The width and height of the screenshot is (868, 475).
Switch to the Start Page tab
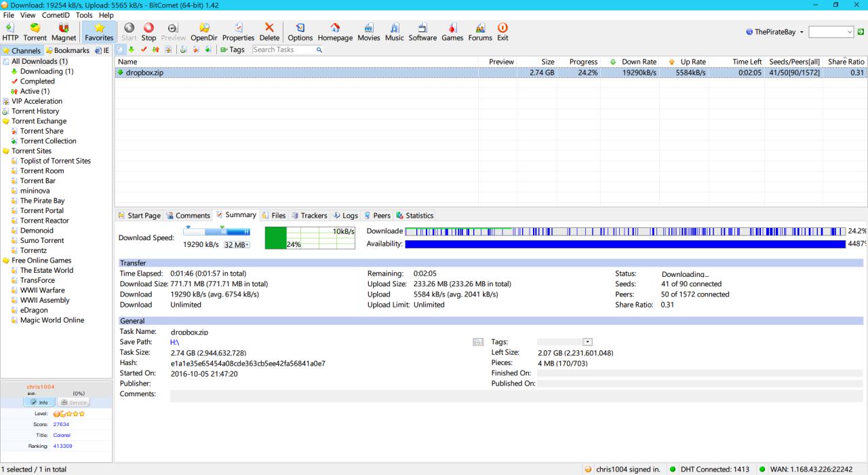pos(140,216)
